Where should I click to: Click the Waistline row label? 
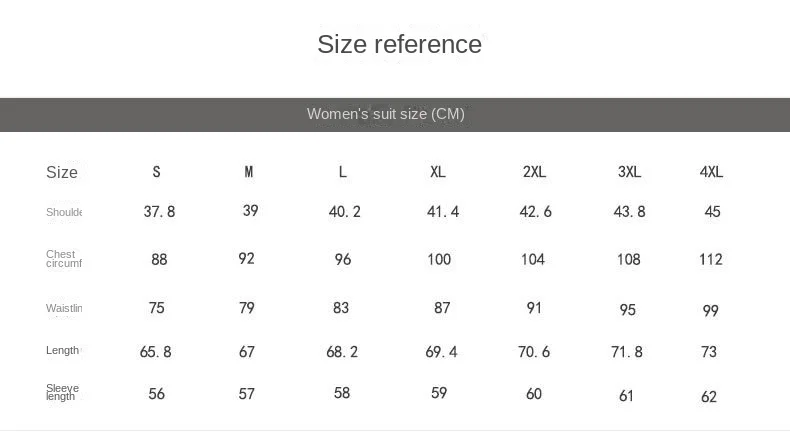[64, 308]
